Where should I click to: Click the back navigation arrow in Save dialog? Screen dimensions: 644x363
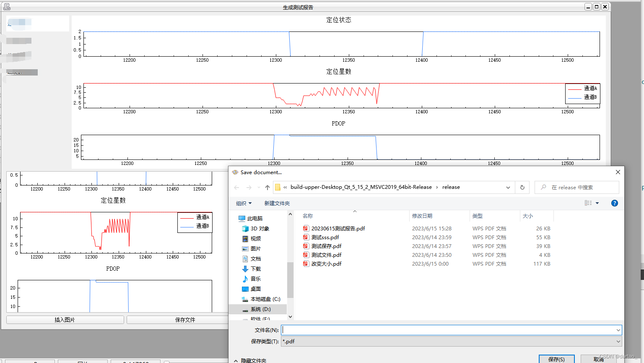coord(236,187)
